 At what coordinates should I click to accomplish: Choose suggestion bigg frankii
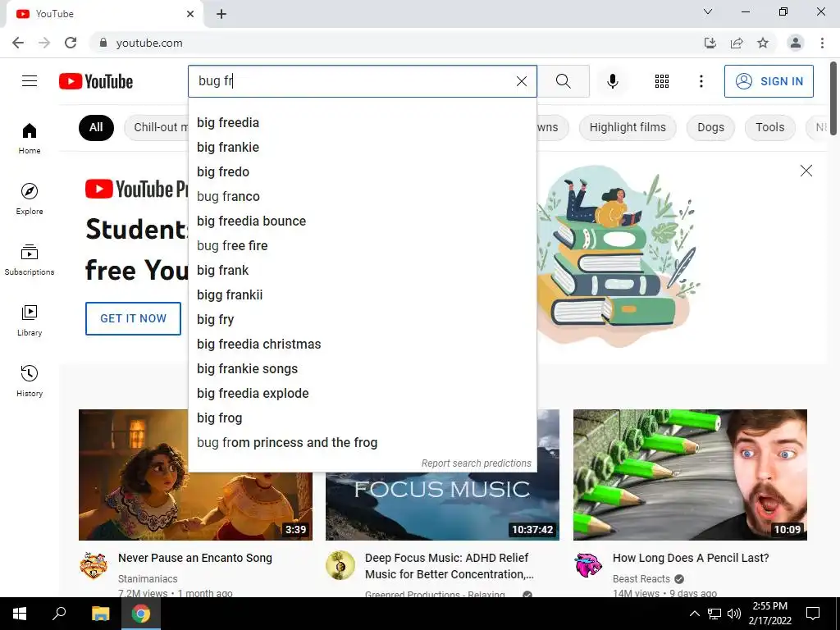point(362,295)
